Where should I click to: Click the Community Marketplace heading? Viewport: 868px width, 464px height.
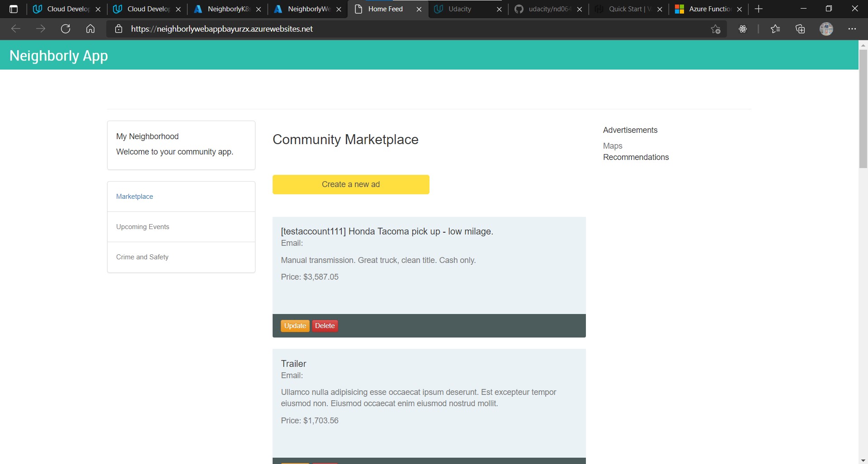pyautogui.click(x=345, y=140)
